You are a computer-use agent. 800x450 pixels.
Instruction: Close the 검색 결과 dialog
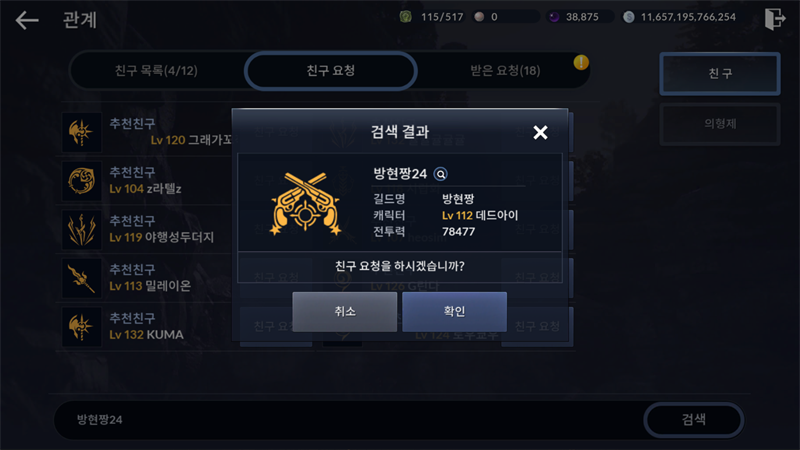coord(540,133)
